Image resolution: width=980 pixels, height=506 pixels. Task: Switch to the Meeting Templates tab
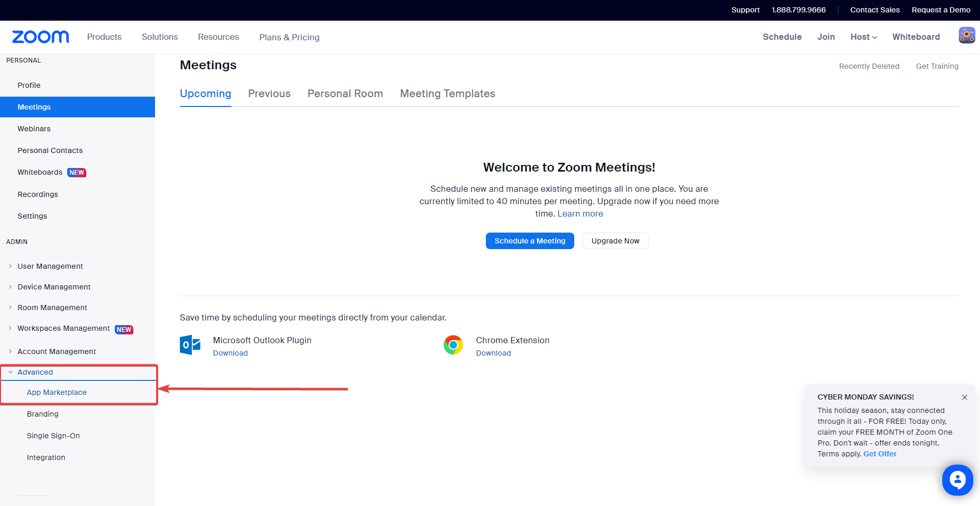448,94
